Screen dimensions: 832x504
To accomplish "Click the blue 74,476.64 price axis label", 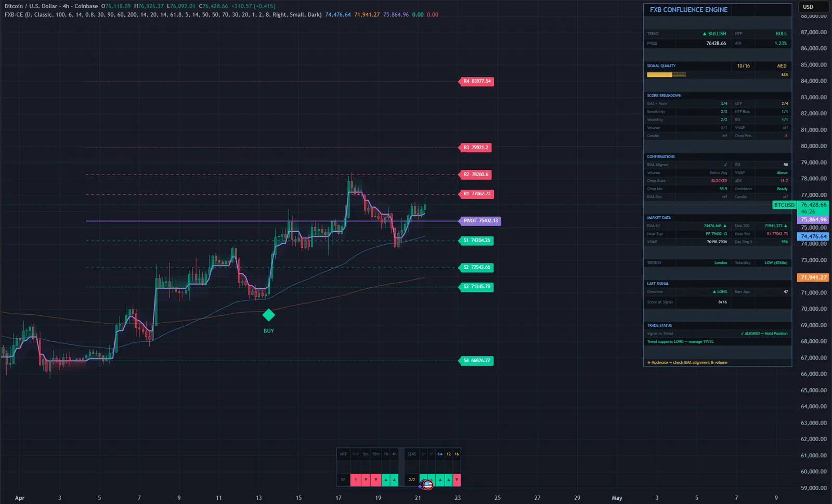I will tap(813, 236).
